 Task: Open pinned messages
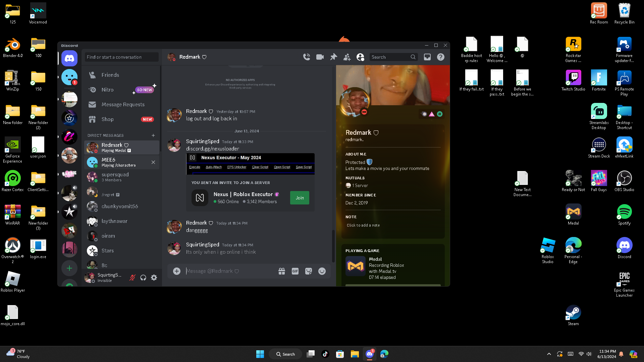(x=333, y=57)
